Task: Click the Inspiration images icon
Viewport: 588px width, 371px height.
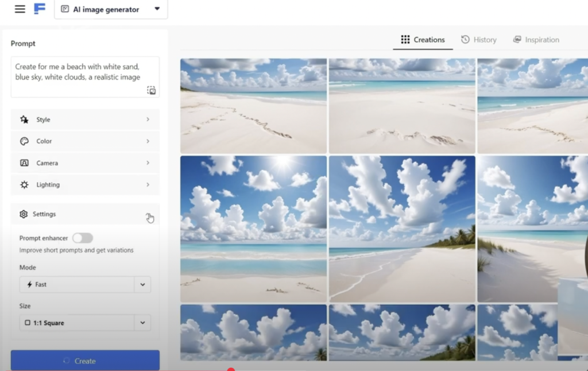Action: (517, 40)
